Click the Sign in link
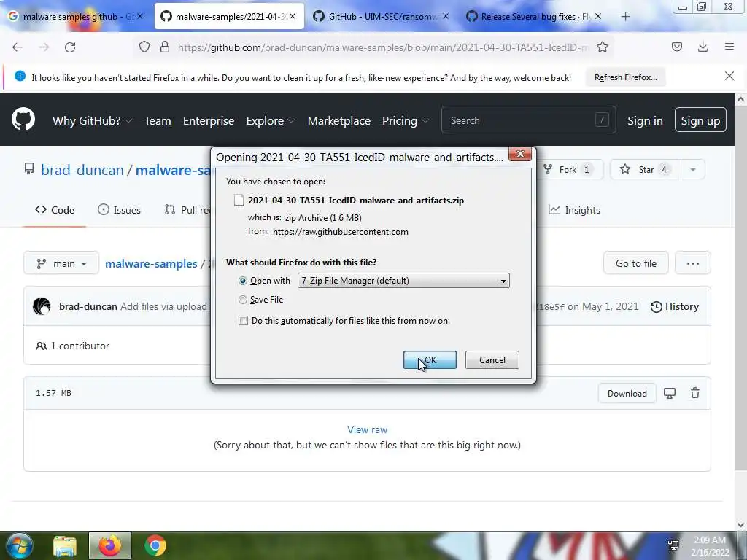Screen dimensions: 747x560 (x=645, y=120)
